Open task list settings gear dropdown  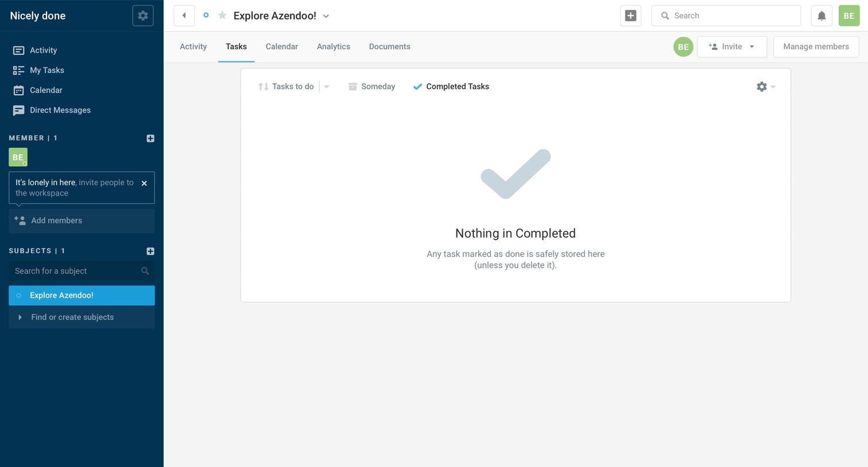(x=766, y=87)
